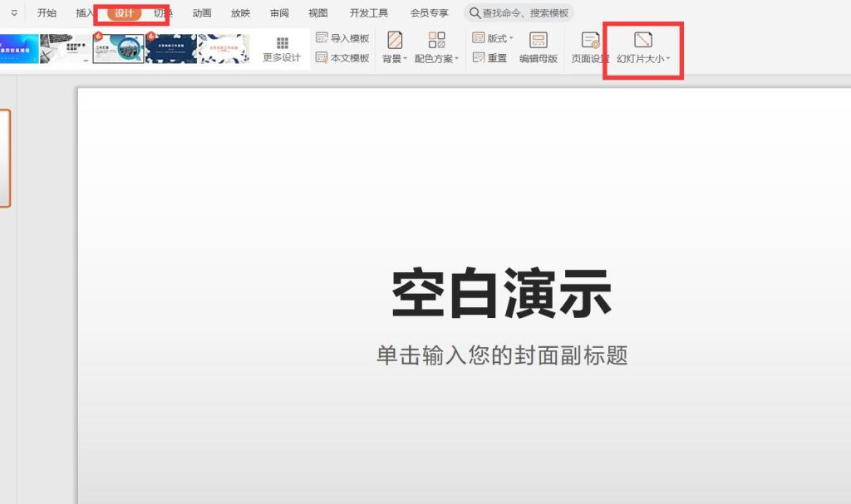Click the 背景 background icon
851x504 pixels.
[x=395, y=41]
